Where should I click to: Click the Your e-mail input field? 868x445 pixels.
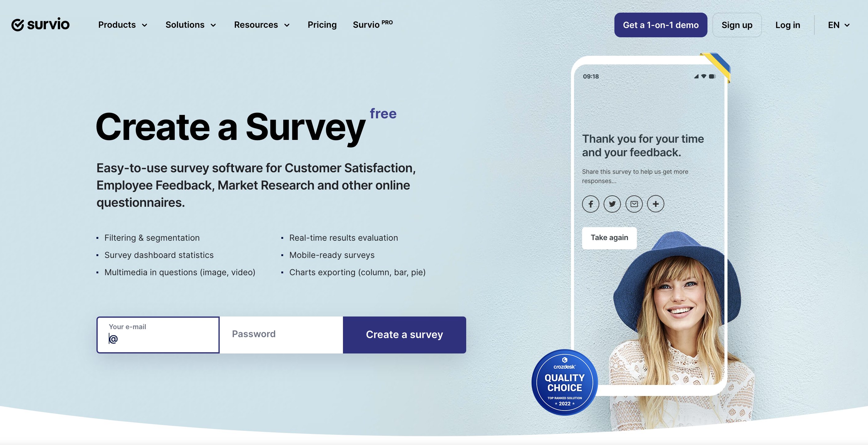158,335
